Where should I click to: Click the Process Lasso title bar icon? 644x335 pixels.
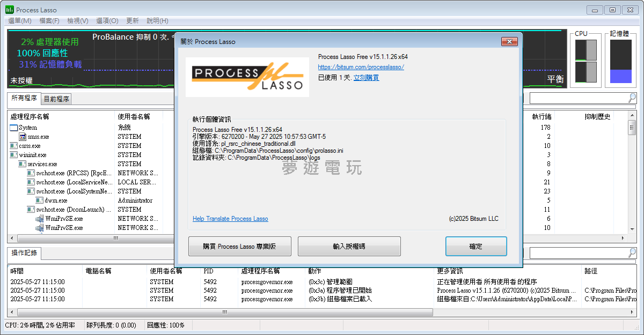click(10, 10)
